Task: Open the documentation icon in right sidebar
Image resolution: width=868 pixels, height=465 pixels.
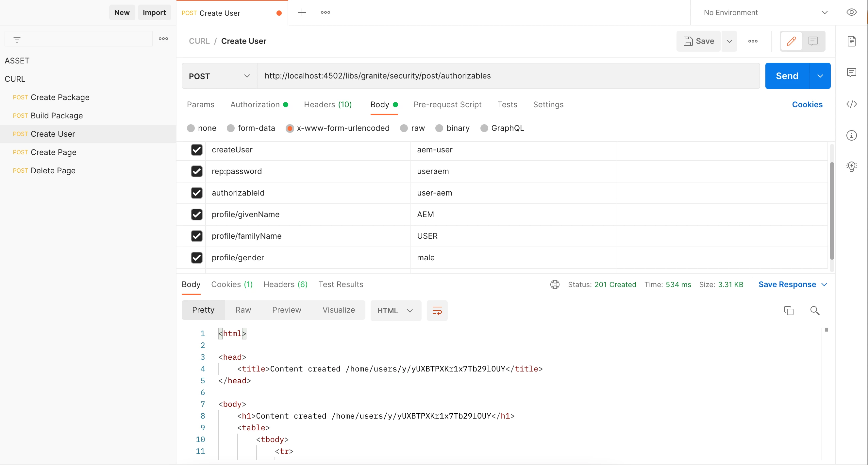Action: tap(851, 41)
